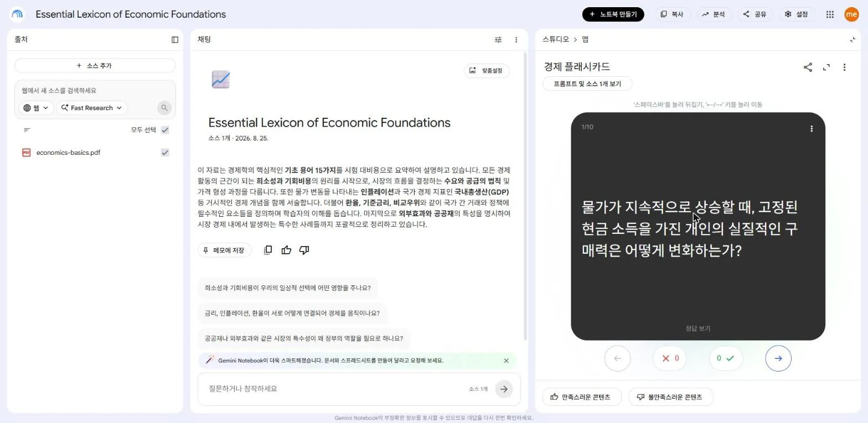Go to the next flashcard arrow
The image size is (868, 423).
pyautogui.click(x=778, y=358)
